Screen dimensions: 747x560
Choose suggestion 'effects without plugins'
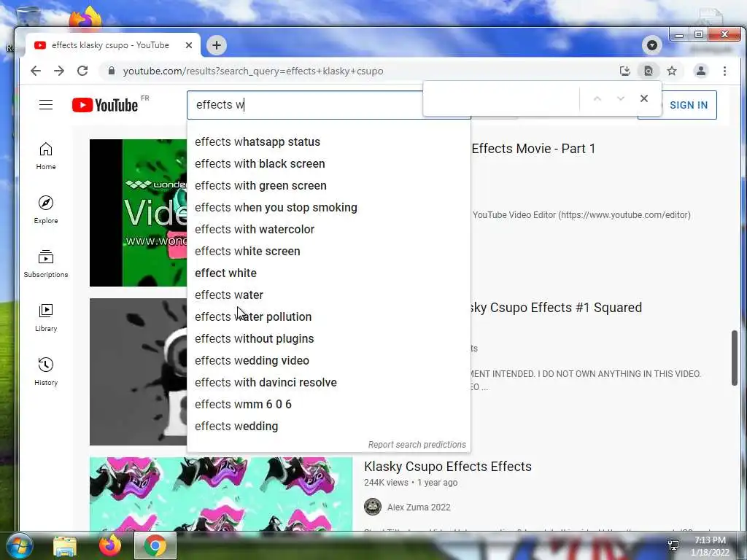pyautogui.click(x=329, y=339)
